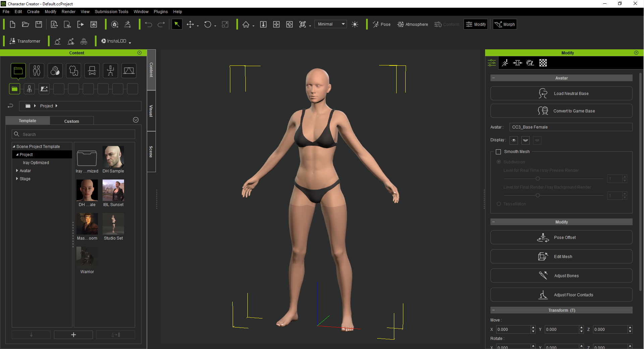The height and width of the screenshot is (349, 644).
Task: Click the Final Render subdivision level slider
Action: (x=553, y=195)
